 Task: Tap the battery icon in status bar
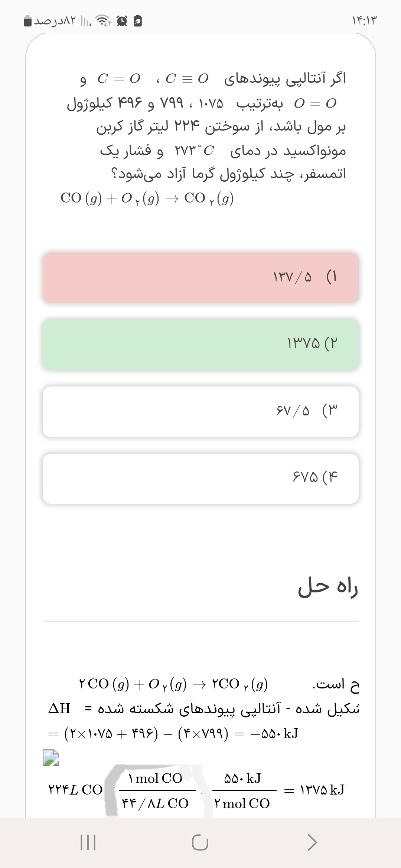click(x=28, y=21)
